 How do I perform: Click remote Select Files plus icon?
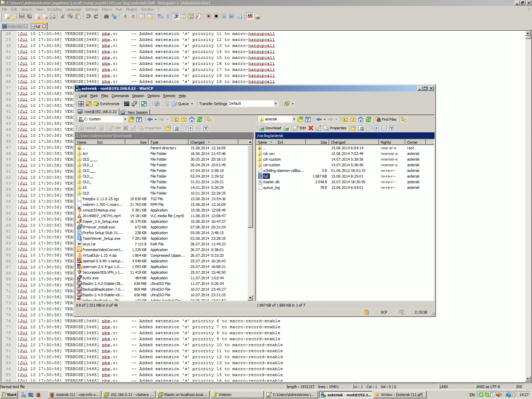[x=376, y=128]
